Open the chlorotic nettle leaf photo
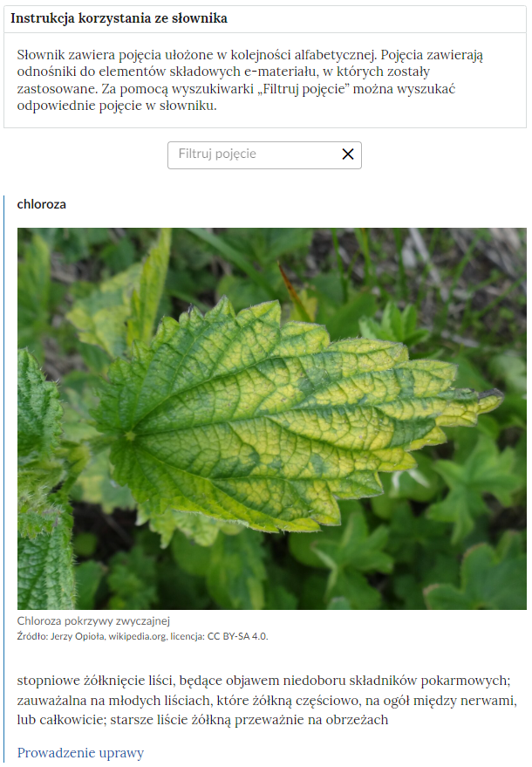The image size is (532, 767). (272, 418)
